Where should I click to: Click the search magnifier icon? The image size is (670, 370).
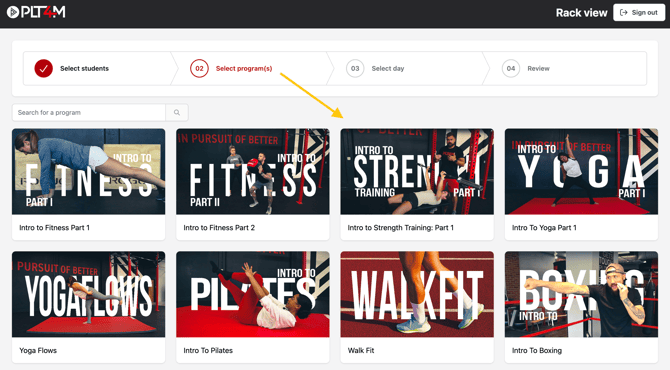(177, 112)
